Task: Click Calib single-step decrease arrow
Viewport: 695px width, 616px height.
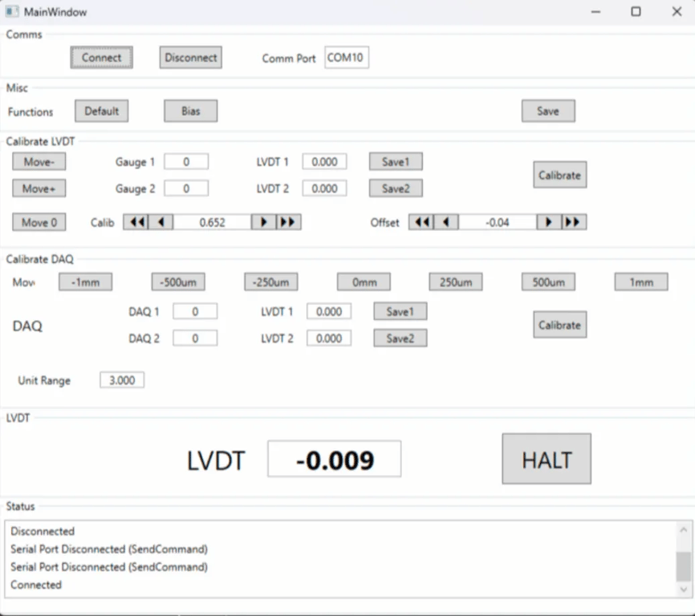Action: click(x=161, y=222)
